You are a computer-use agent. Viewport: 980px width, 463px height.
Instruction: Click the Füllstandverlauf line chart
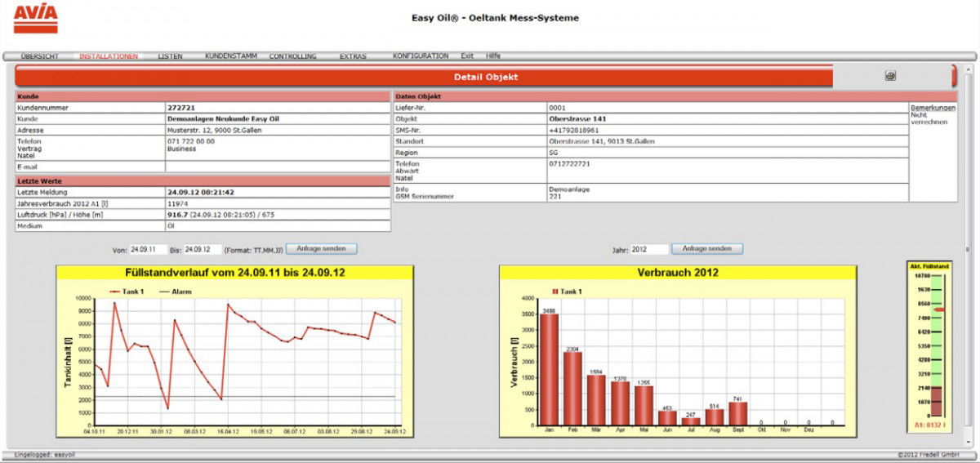click(235, 351)
